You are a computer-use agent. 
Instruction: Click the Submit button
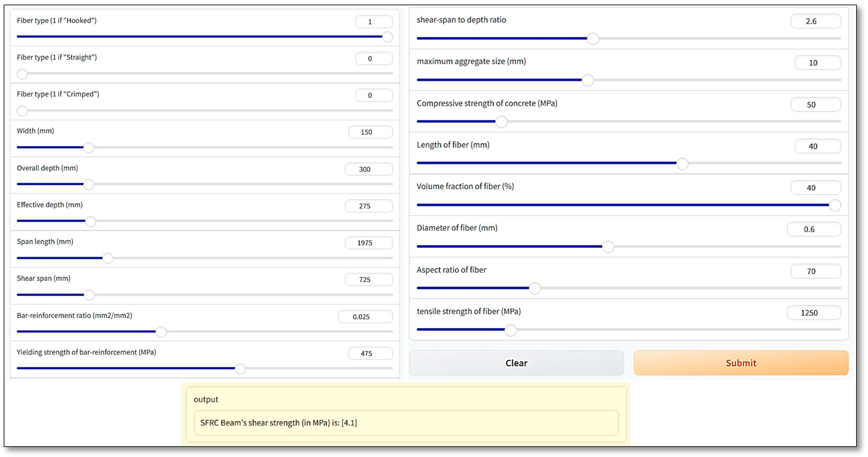coord(741,363)
